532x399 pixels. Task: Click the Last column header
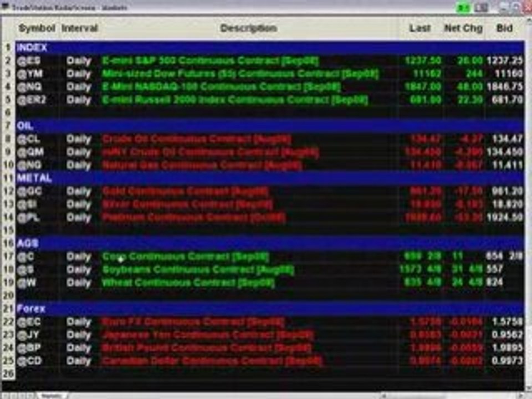click(420, 28)
